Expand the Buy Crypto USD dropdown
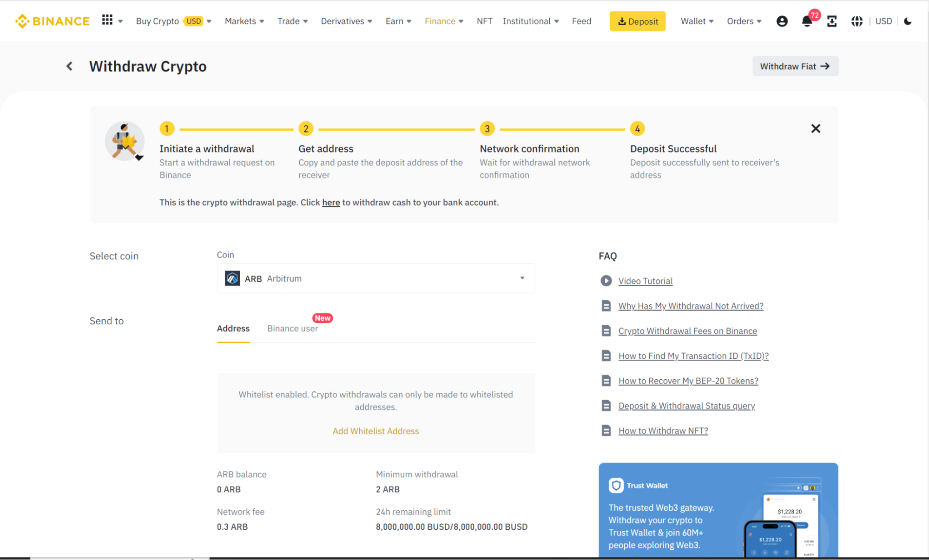The height and width of the screenshot is (560, 929). click(173, 21)
